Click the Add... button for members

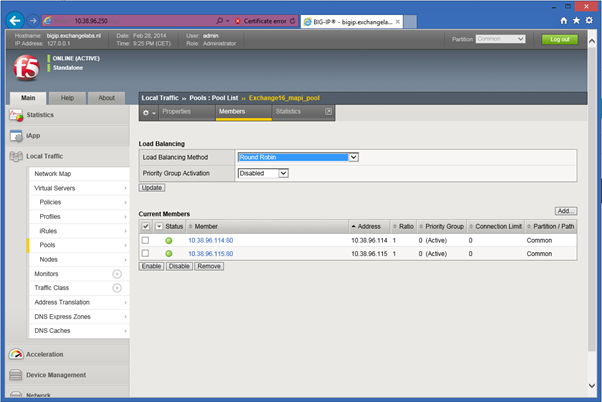coord(566,211)
